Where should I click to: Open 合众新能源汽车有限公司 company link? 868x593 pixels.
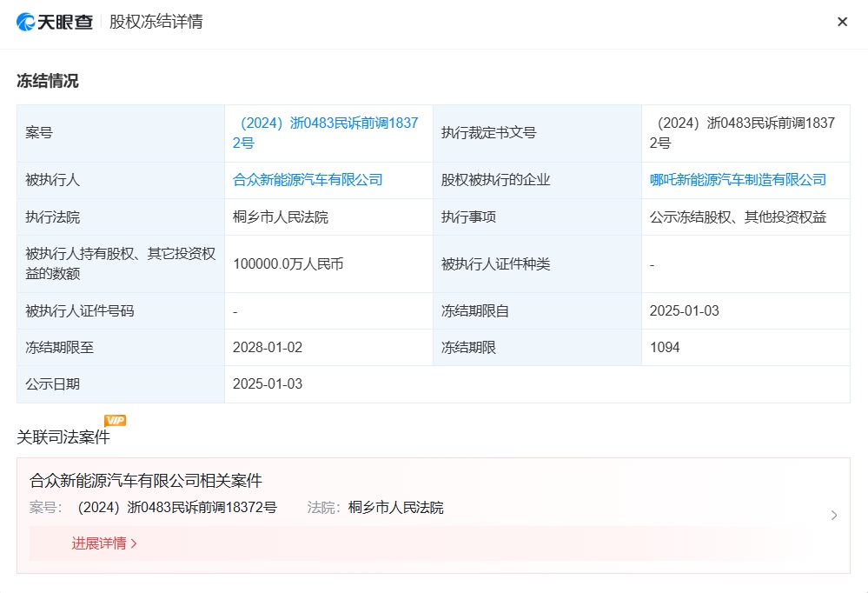tap(308, 180)
